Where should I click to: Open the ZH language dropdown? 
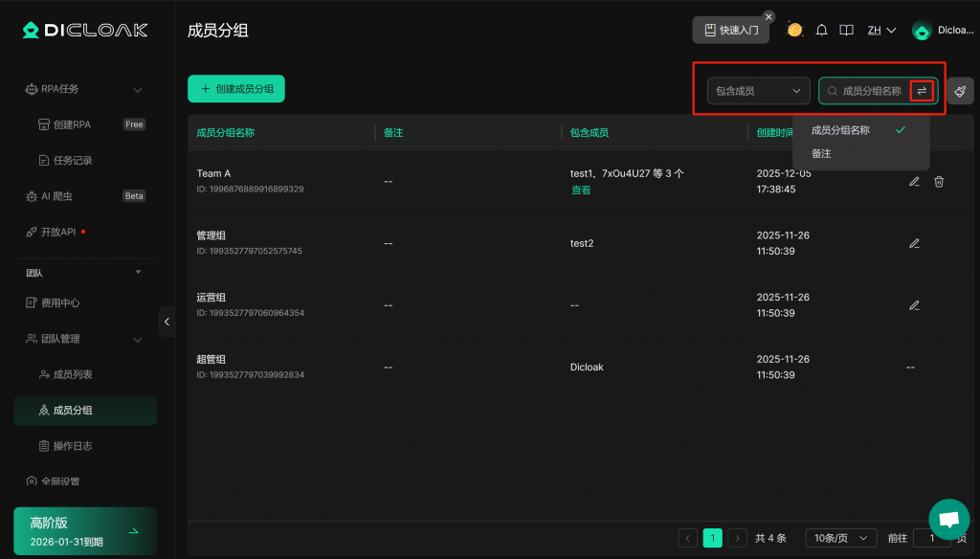(x=881, y=31)
